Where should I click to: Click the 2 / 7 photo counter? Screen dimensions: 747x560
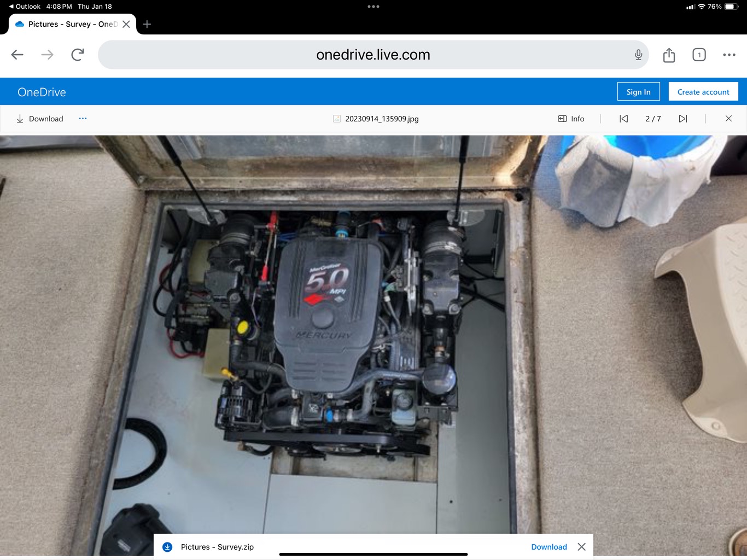pyautogui.click(x=653, y=119)
